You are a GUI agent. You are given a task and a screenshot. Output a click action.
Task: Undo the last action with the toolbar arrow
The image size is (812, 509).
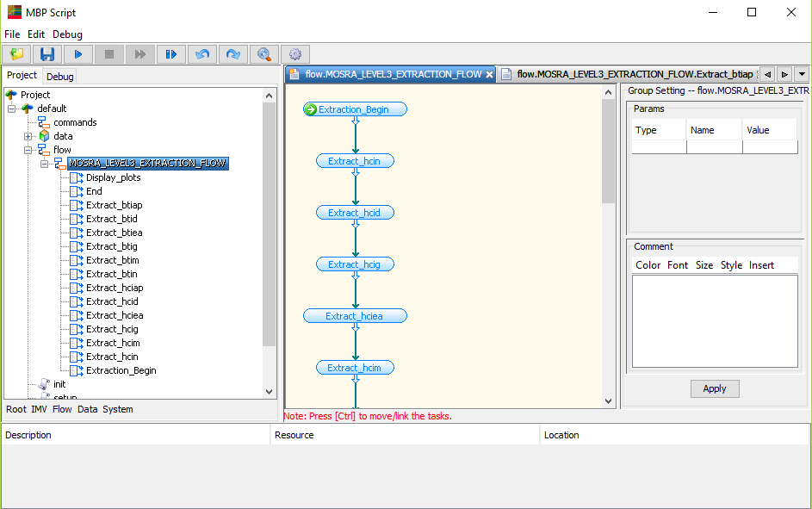(x=202, y=54)
